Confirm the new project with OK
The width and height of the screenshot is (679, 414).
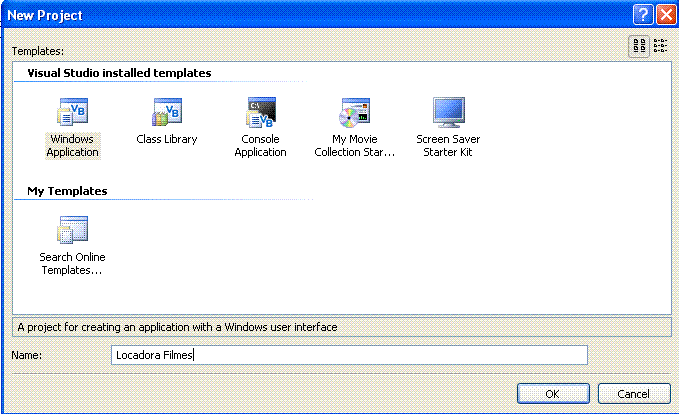point(552,393)
